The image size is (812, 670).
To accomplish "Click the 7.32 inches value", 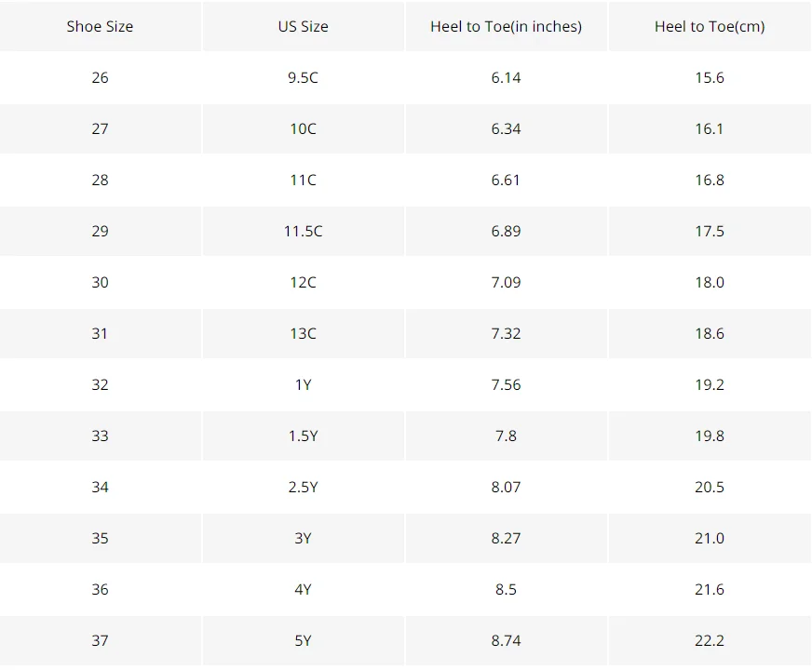I will click(506, 334).
